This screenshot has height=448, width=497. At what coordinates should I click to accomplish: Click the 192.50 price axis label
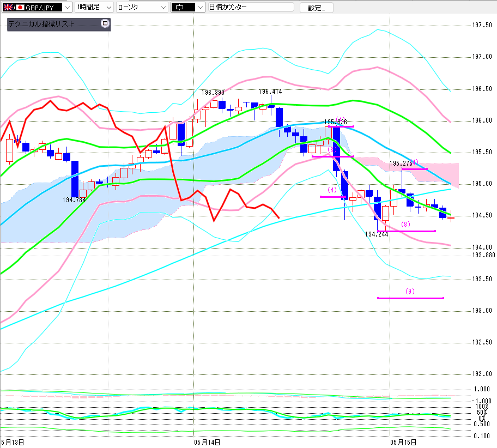pos(482,342)
